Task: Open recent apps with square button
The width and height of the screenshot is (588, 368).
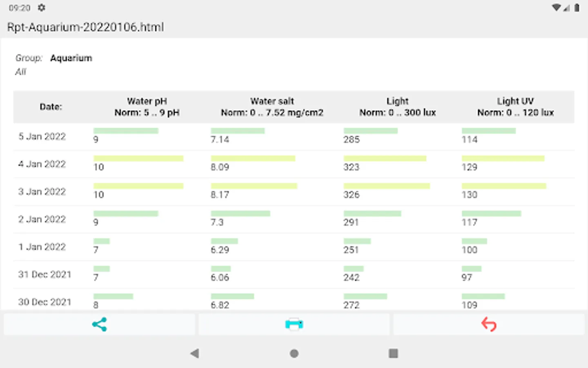Action: 393,353
